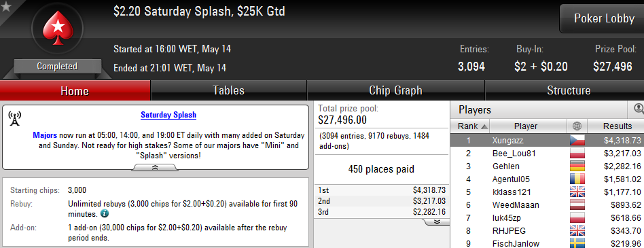
Task: Open the Structure tab
Action: tap(569, 90)
